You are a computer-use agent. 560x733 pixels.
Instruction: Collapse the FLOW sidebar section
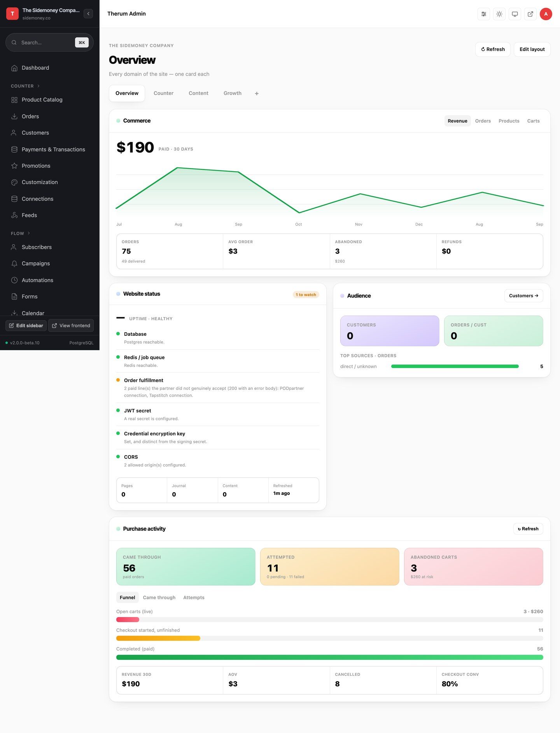click(x=21, y=233)
